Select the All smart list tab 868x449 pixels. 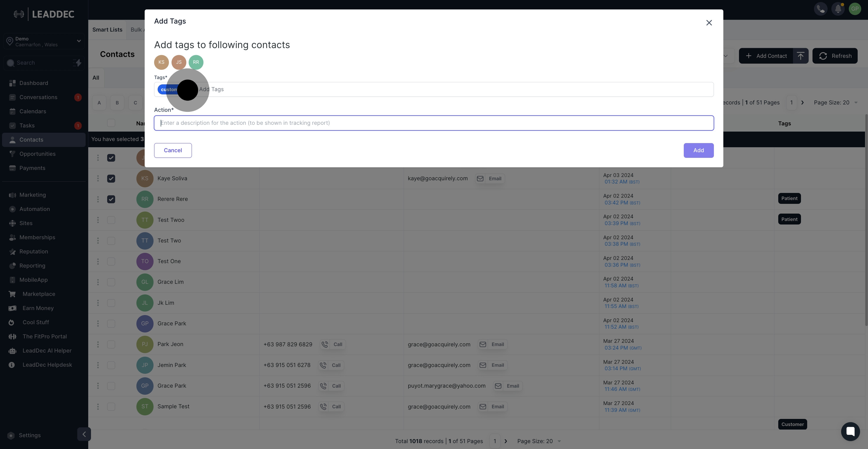[96, 78]
